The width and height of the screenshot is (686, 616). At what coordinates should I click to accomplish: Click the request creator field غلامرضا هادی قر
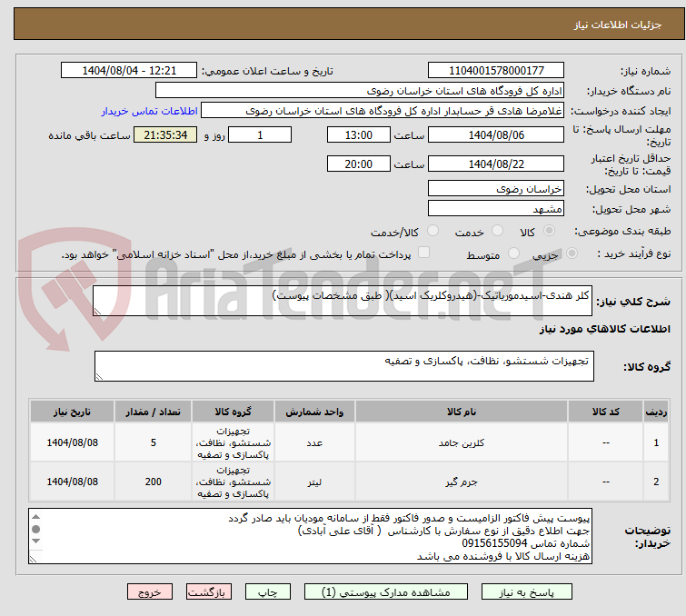click(383, 111)
